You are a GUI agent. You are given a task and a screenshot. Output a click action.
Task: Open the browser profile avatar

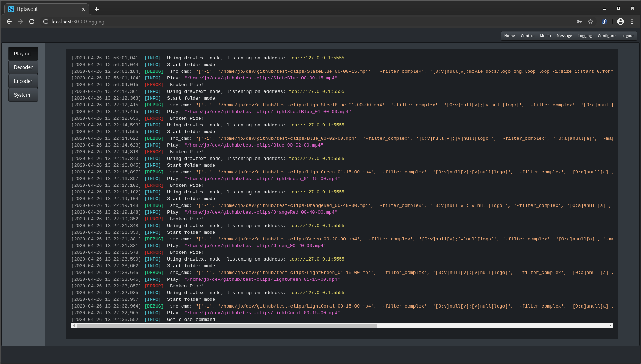[621, 22]
